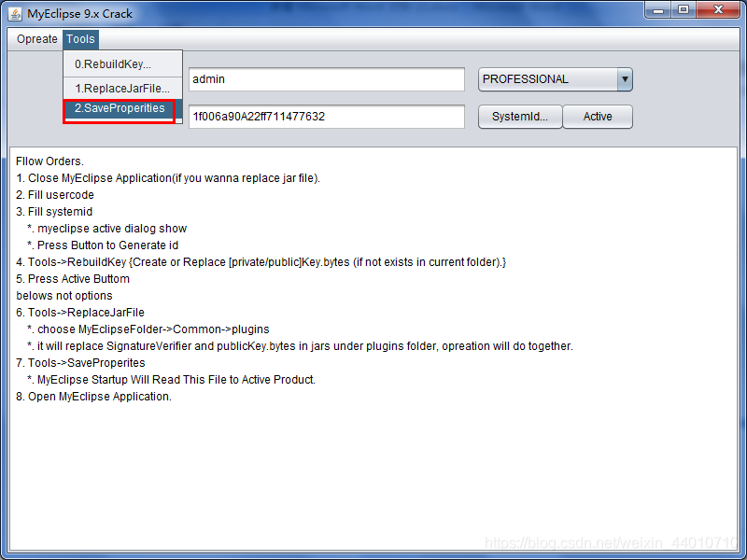Screen dimensions: 747x560
Task: Generate id with SystemId... button
Action: click(x=520, y=117)
